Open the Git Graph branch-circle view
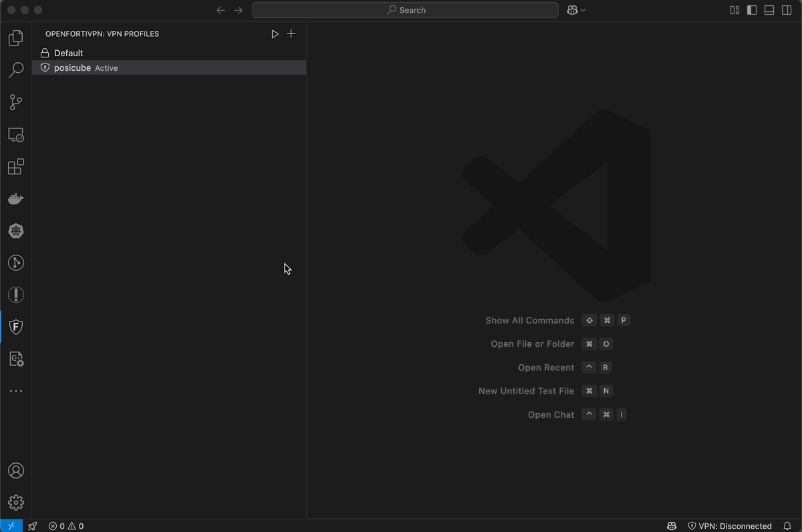This screenshot has width=802, height=532. point(16,263)
